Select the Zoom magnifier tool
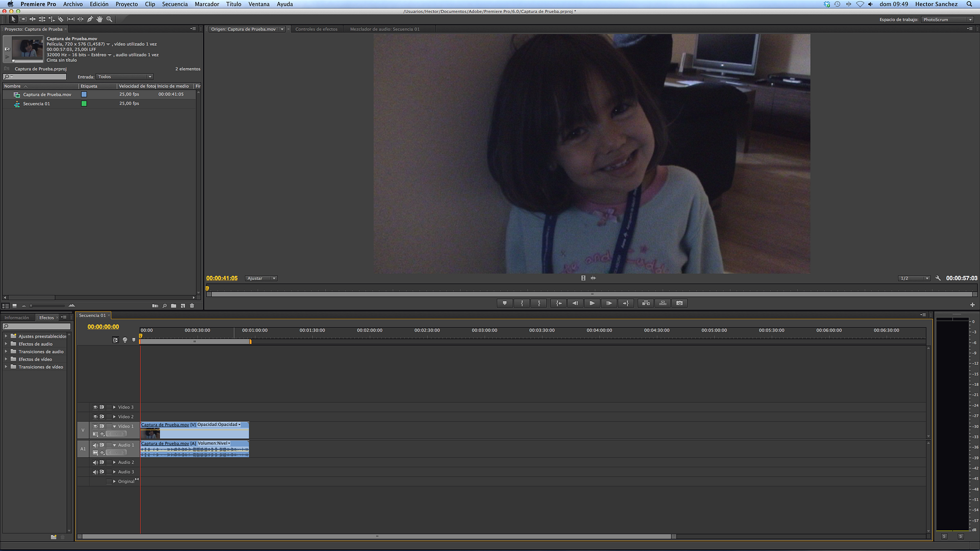 109,19
